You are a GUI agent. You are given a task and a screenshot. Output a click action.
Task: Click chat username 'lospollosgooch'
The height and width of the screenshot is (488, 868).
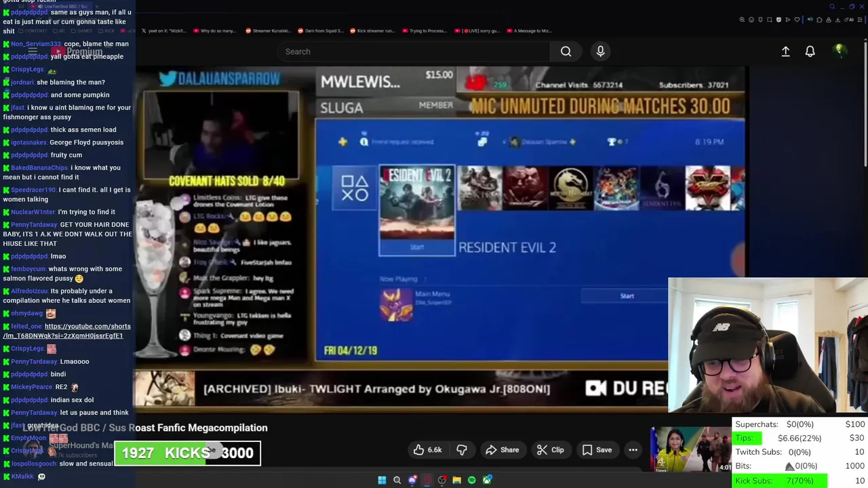[33, 464]
